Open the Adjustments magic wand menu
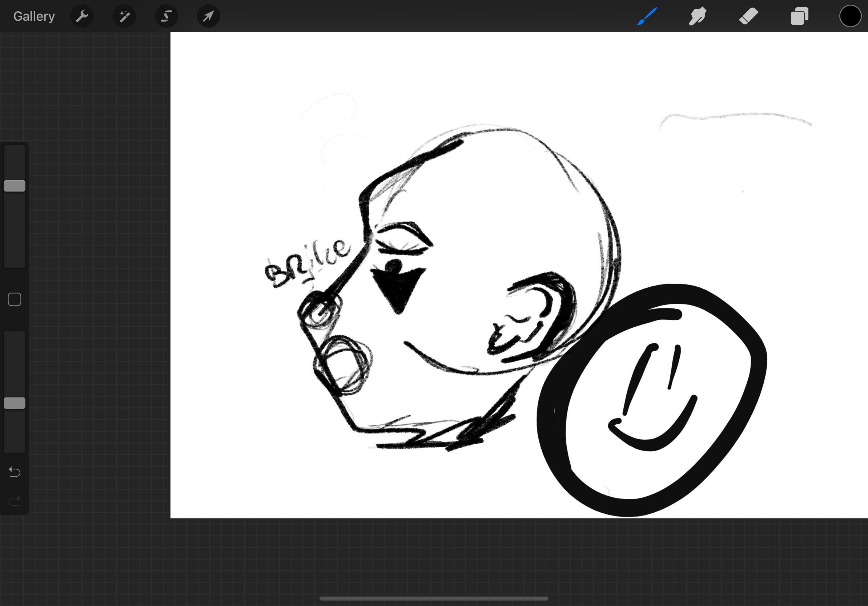Screen dimensions: 868x606 [124, 16]
